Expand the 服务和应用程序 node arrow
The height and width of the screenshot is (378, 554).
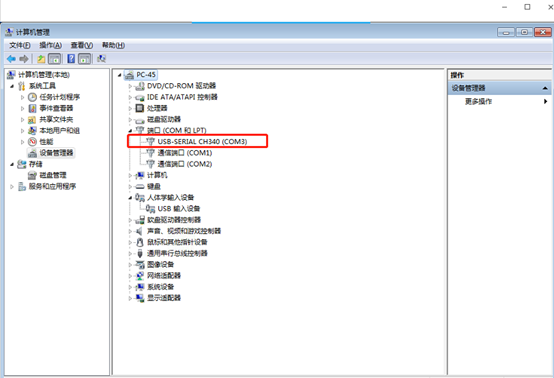click(x=12, y=187)
